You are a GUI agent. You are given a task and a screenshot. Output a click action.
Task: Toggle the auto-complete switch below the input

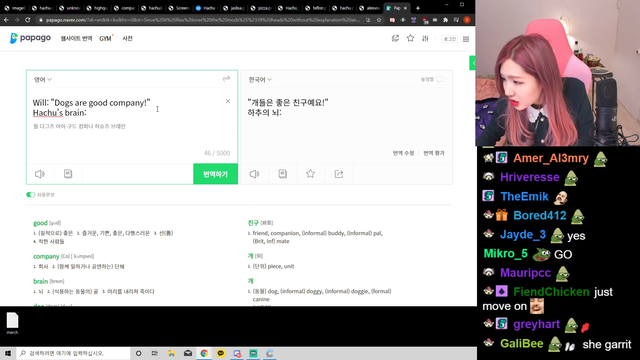(31, 195)
